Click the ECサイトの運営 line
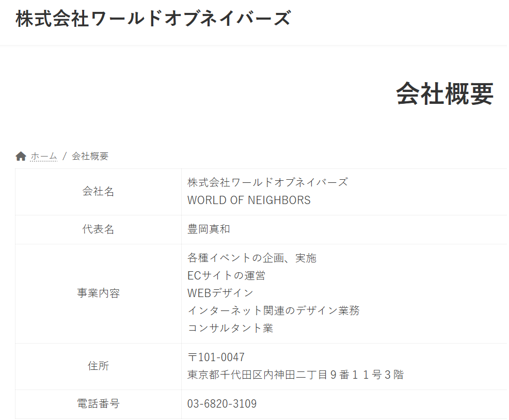The width and height of the screenshot is (509, 420). (x=226, y=276)
